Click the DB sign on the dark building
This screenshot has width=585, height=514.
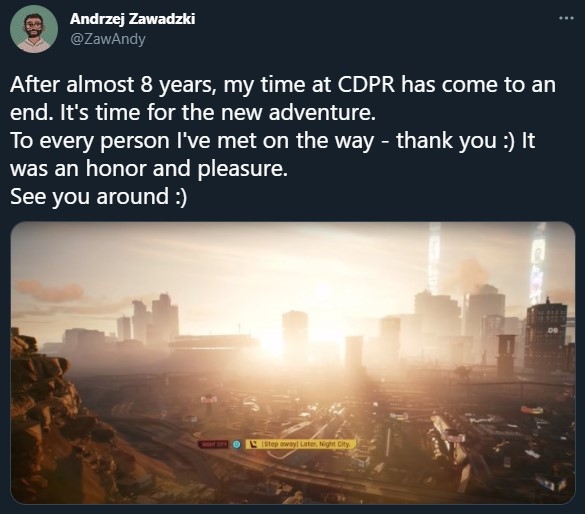click(x=552, y=330)
